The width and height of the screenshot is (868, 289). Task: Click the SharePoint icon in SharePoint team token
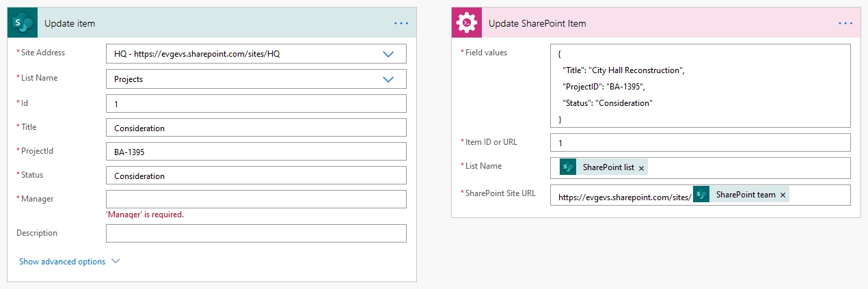point(701,195)
